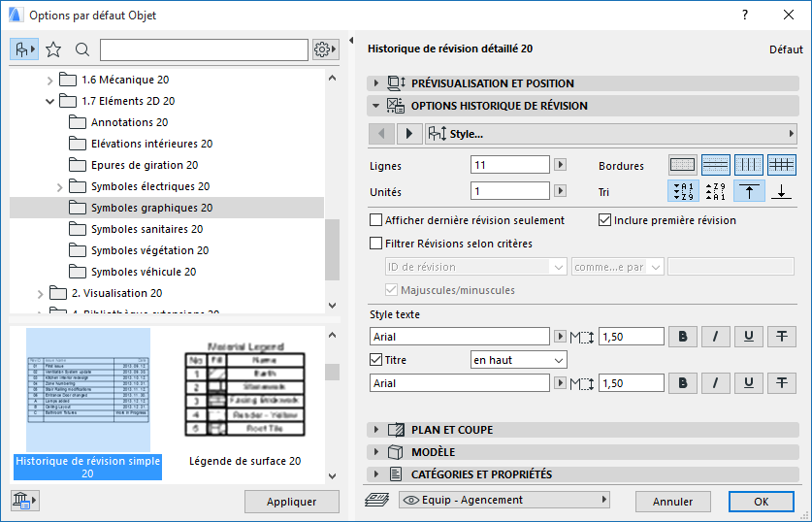
Task: Click the layer icon beside Equip - Agencement
Action: click(377, 500)
